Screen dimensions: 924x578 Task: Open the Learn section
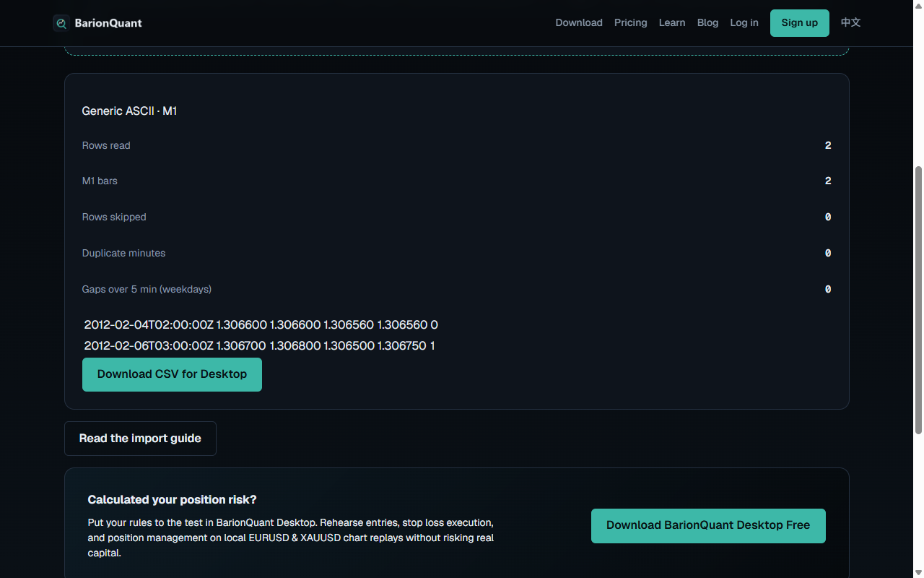pyautogui.click(x=672, y=22)
